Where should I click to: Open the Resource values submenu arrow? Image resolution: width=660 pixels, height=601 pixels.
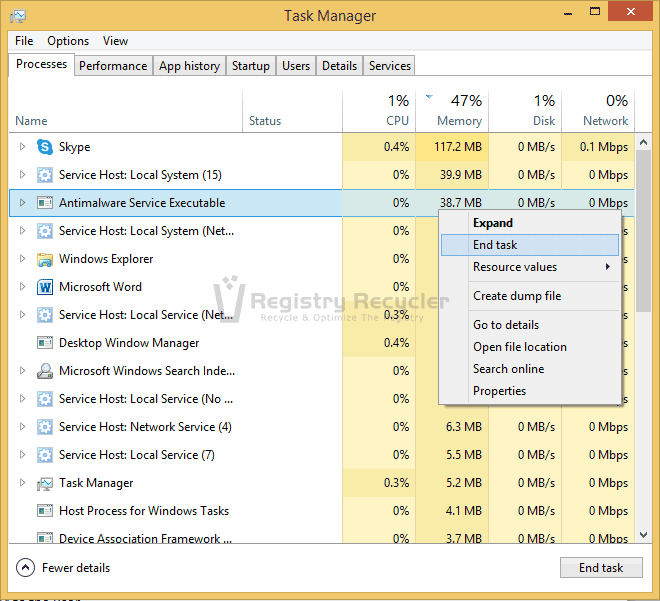point(607,266)
